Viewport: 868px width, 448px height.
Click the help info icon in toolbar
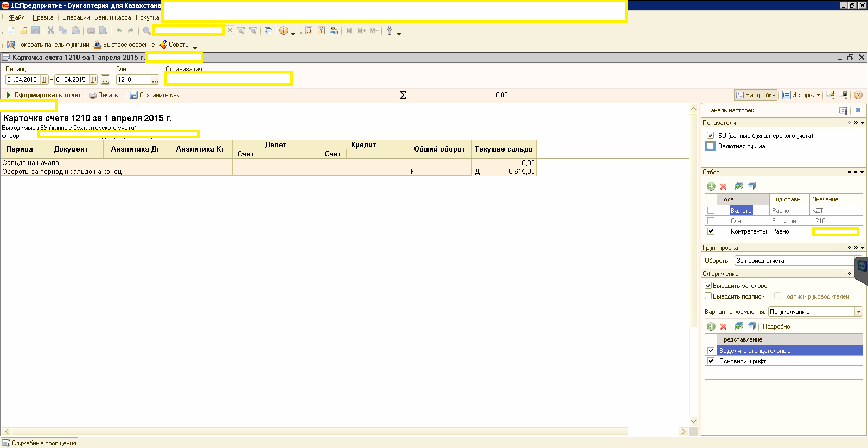[x=283, y=30]
